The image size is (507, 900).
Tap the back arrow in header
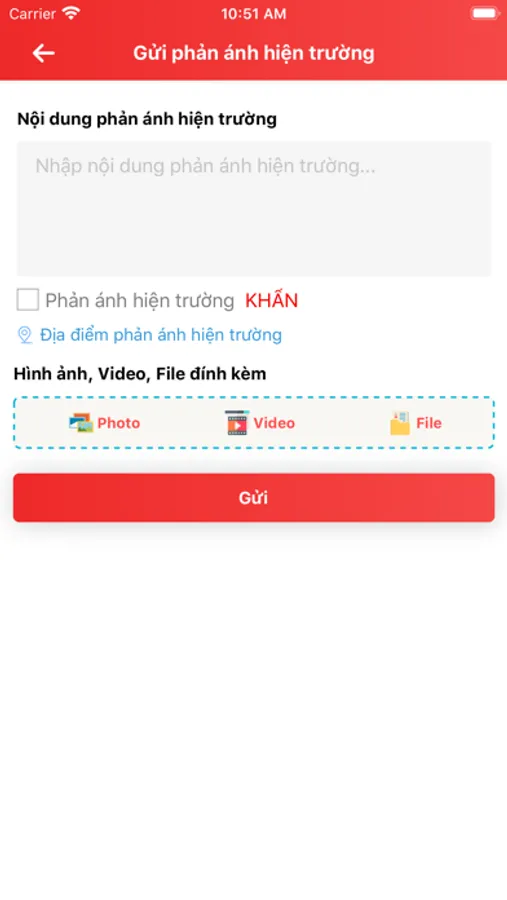[x=44, y=53]
